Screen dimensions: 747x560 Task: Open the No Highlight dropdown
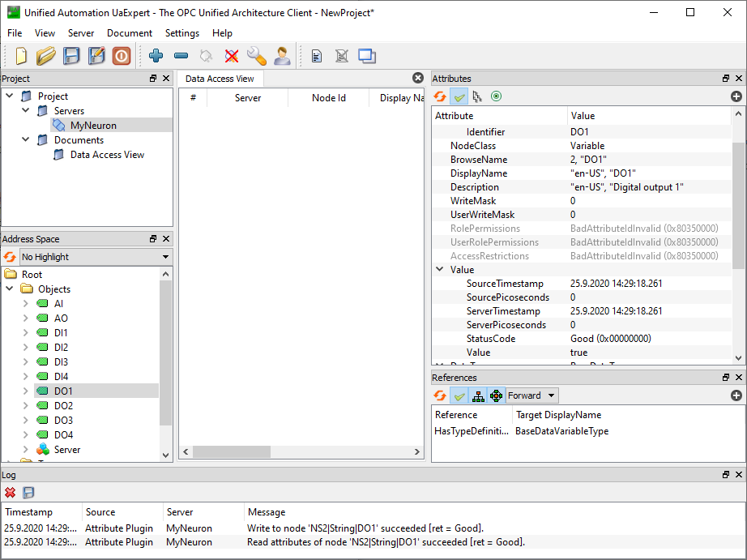(96, 257)
